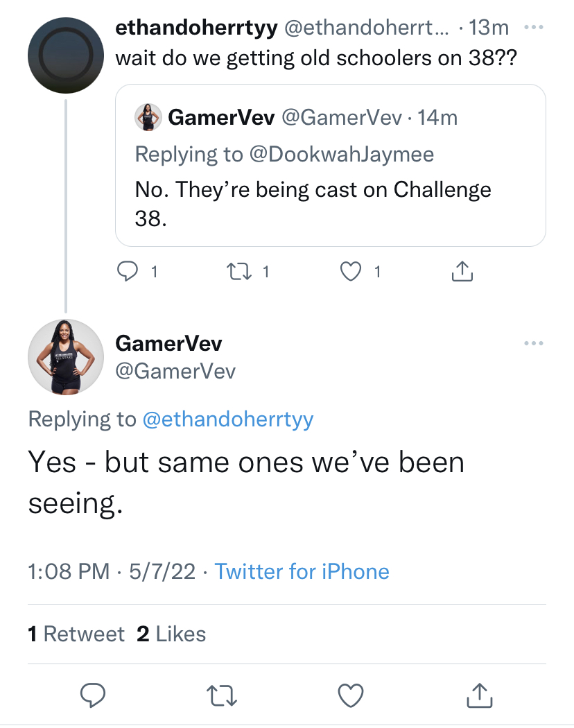Open ethandoherrtyy's profile avatar
The height and width of the screenshot is (728, 574).
65,55
